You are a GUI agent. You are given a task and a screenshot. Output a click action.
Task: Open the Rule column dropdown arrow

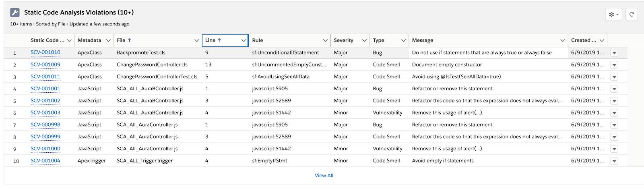pyautogui.click(x=325, y=40)
